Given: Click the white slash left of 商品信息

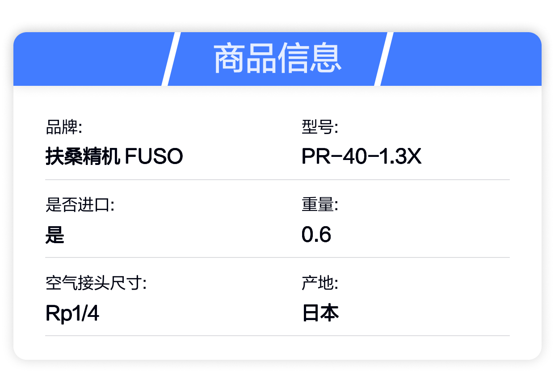Looking at the screenshot, I should [x=171, y=59].
